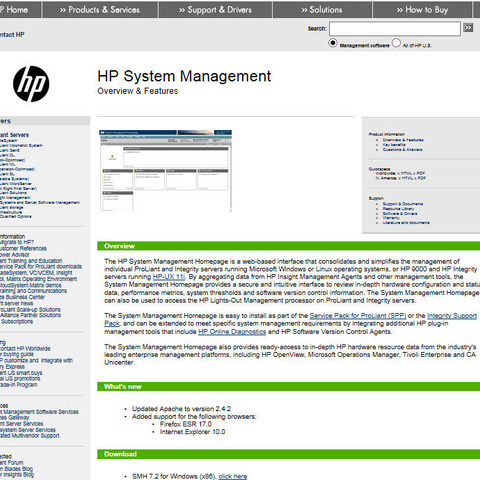Click the search go arrow button
This screenshot has height=480, width=480.
tap(468, 28)
